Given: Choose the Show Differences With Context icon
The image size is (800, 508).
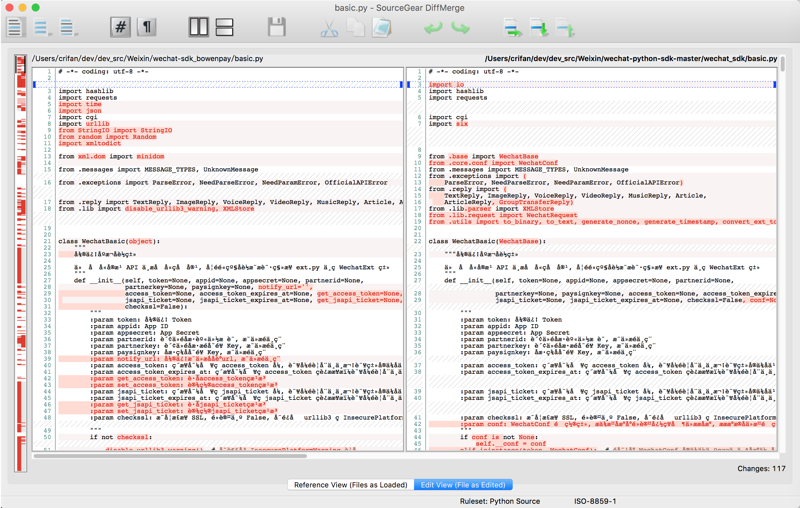Looking at the screenshot, I should pyautogui.click(x=68, y=28).
